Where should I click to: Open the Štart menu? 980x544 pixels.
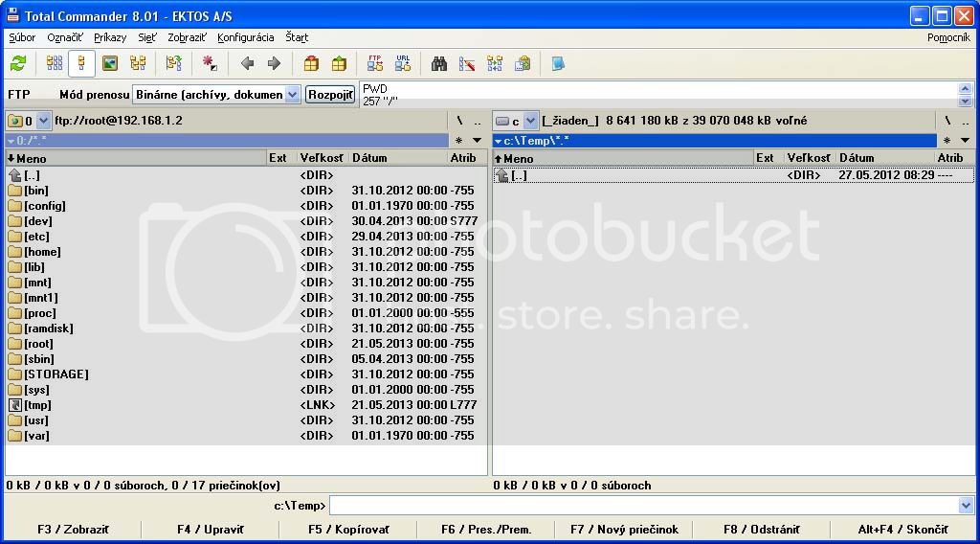click(x=297, y=37)
